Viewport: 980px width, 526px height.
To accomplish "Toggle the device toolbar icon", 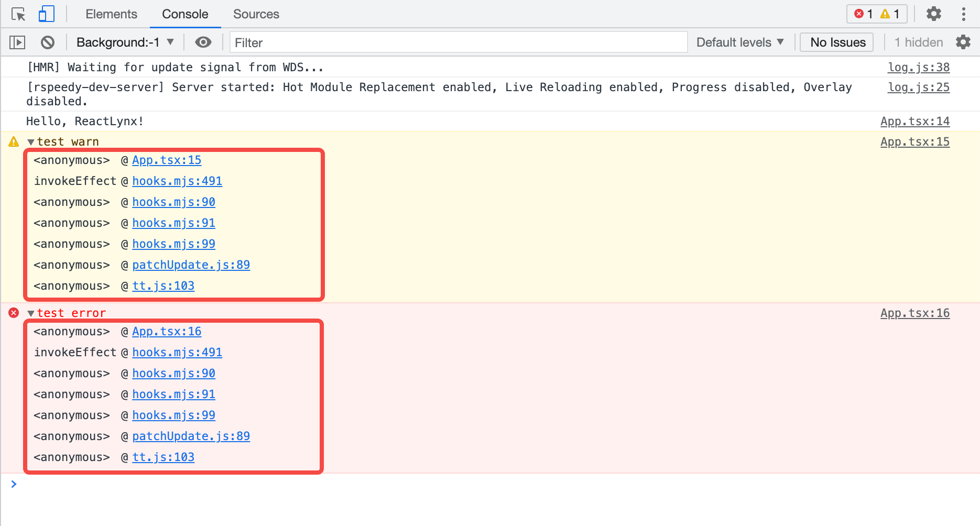I will click(x=46, y=14).
